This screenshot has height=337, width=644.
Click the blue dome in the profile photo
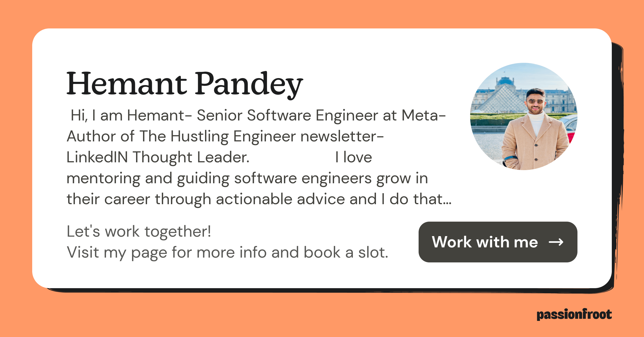click(505, 80)
